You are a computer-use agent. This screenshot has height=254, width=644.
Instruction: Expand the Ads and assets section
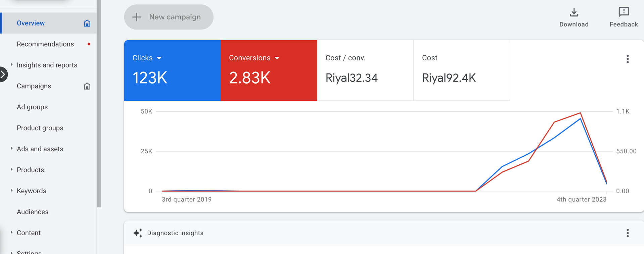tap(11, 149)
